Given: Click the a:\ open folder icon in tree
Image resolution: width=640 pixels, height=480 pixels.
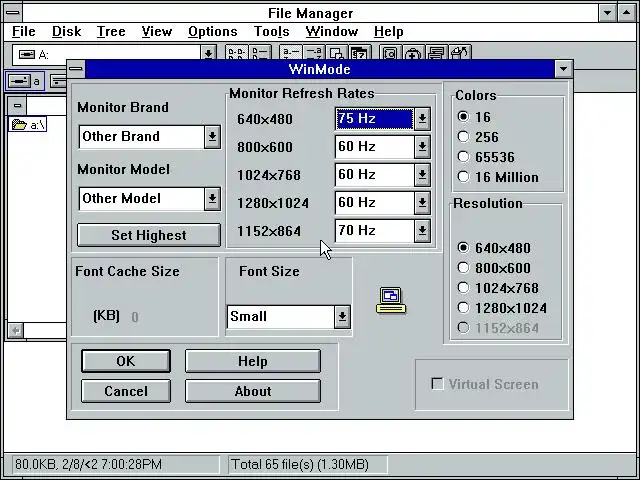Looking at the screenshot, I should 19,124.
